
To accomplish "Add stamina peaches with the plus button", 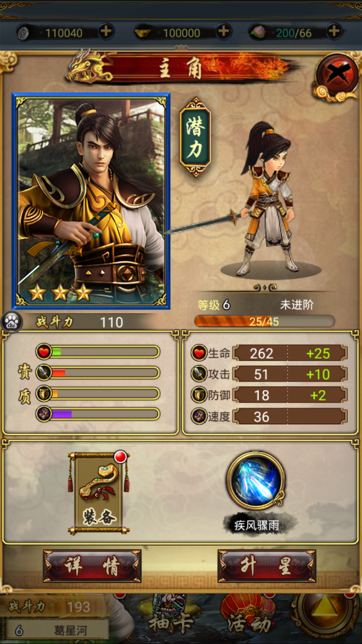I will pos(334,32).
